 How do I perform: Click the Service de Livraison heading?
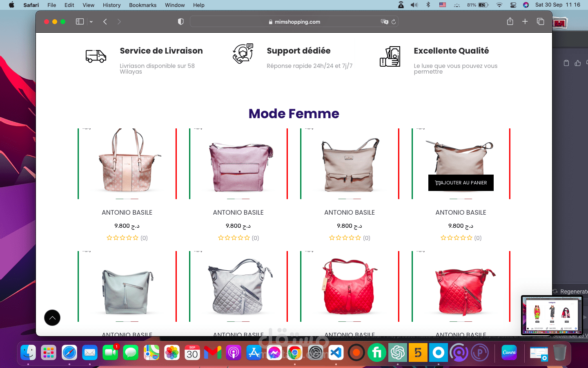click(x=161, y=51)
